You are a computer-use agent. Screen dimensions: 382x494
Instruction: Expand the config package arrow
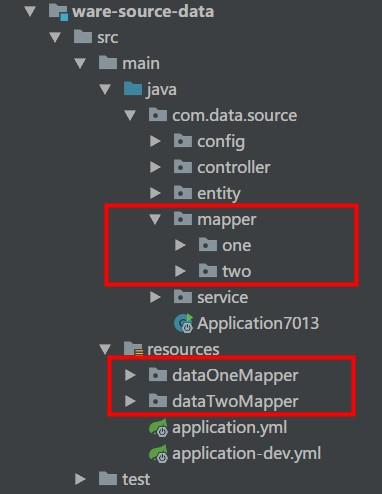pyautogui.click(x=155, y=141)
